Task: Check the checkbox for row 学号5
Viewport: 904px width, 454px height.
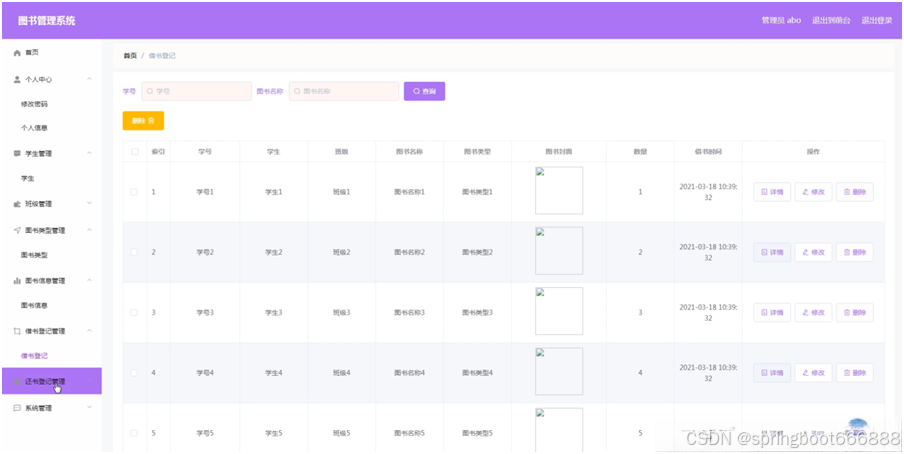Action: [134, 433]
